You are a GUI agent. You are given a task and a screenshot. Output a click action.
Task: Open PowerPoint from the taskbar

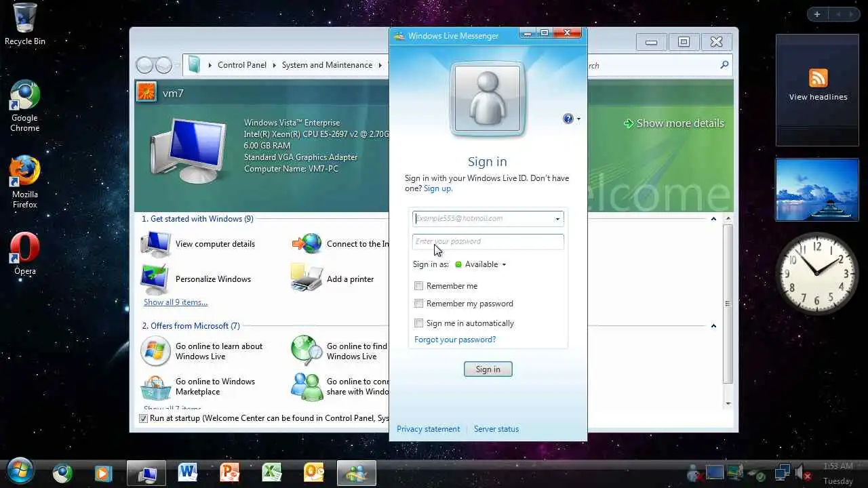230,472
